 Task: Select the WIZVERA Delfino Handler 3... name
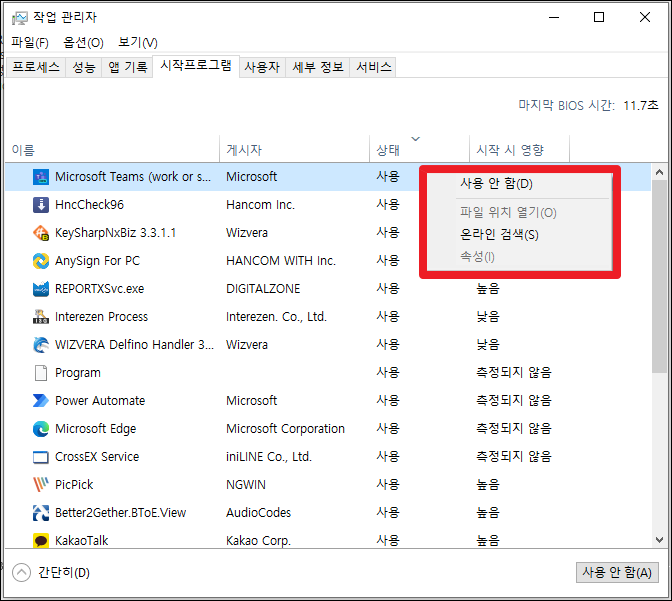tap(135, 345)
